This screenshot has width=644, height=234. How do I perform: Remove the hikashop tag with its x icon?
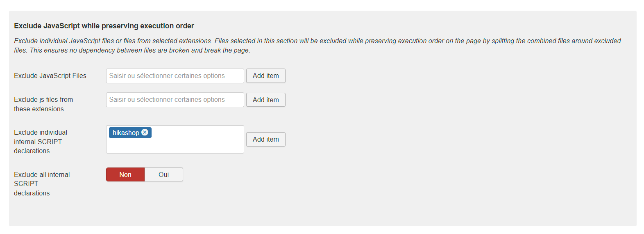pyautogui.click(x=145, y=132)
